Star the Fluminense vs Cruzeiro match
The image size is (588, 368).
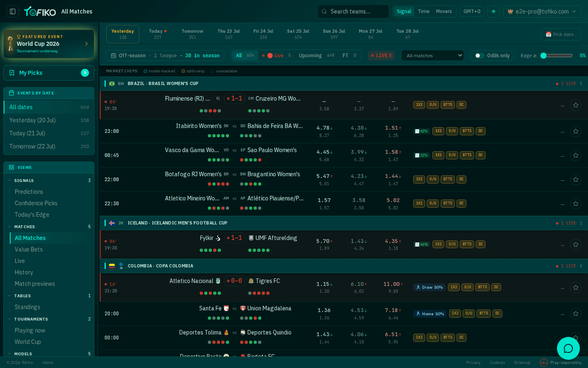coord(576,105)
